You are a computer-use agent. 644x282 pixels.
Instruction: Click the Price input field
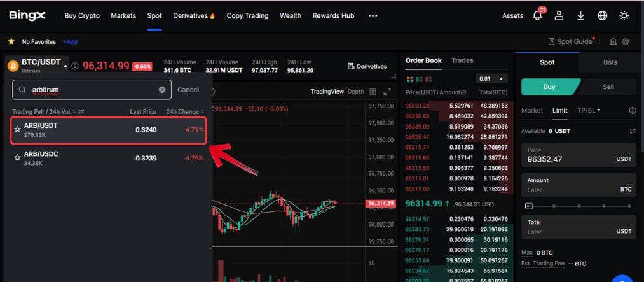tap(579, 155)
